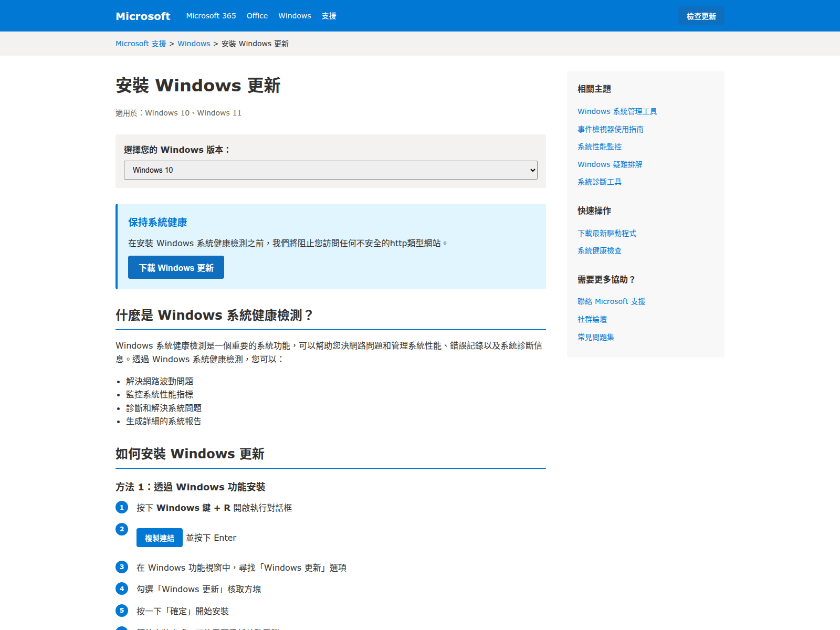Click the 選擇您的 Windows 版本 label
Image resolution: width=840 pixels, height=630 pixels.
[x=177, y=150]
